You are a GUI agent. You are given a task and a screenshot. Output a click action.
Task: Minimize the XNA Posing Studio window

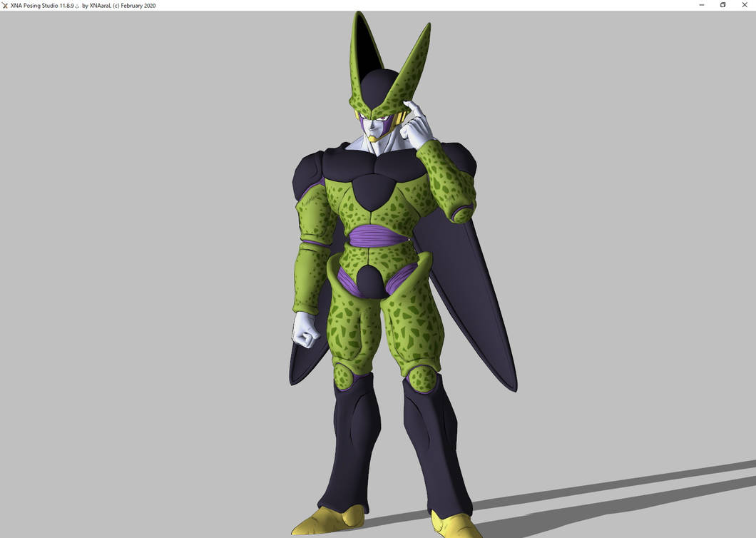click(702, 5)
